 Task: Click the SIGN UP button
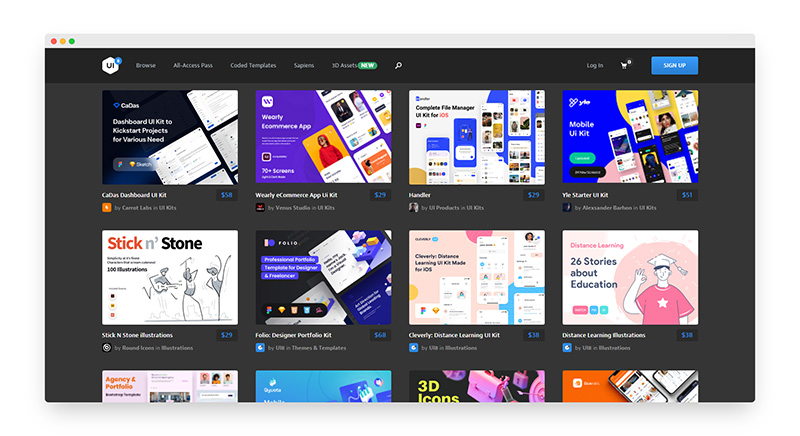[674, 65]
